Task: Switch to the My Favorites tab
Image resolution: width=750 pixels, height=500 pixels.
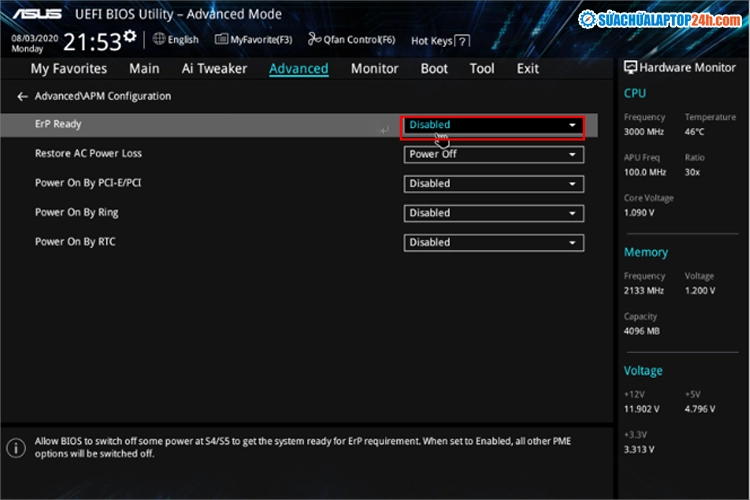Action: coord(69,68)
